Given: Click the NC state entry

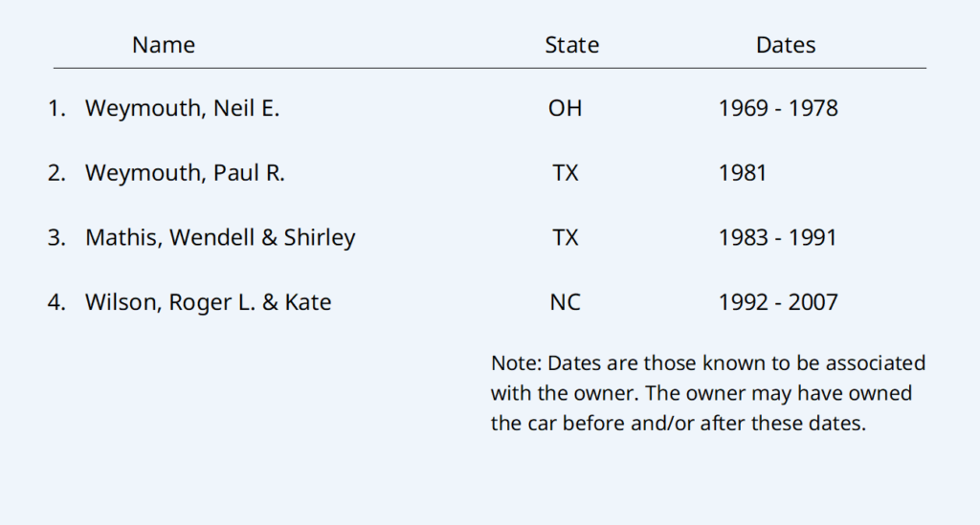Looking at the screenshot, I should [x=565, y=303].
